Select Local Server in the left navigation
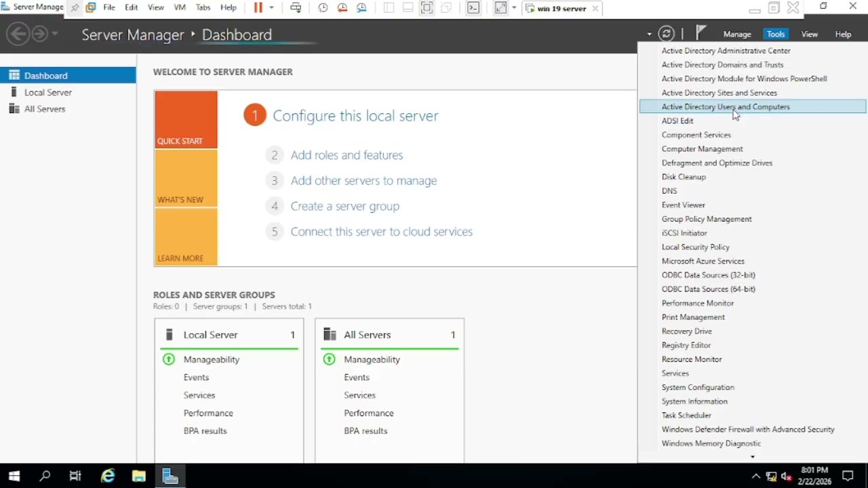868x488 pixels. tap(68, 92)
